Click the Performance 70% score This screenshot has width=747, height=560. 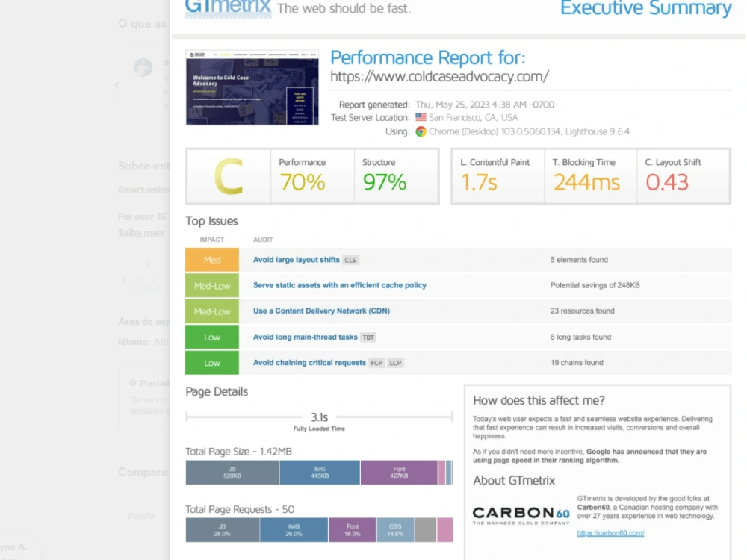click(303, 182)
